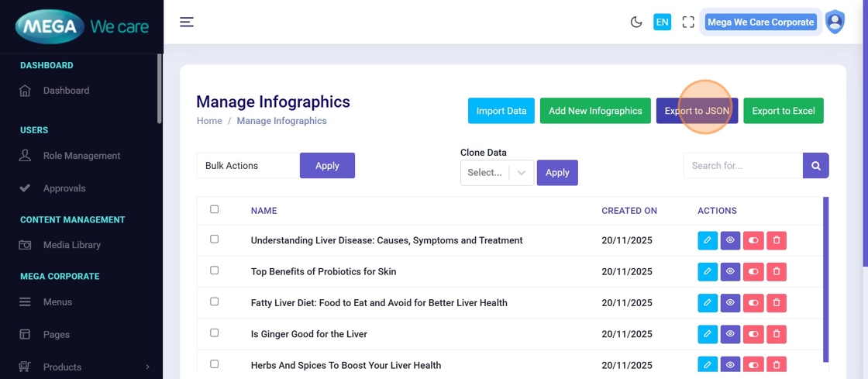View the Fatty Liver Diet infographic

click(730, 303)
